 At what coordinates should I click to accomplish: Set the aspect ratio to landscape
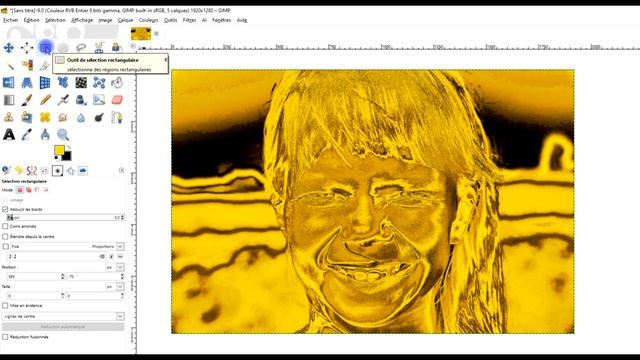(120, 257)
